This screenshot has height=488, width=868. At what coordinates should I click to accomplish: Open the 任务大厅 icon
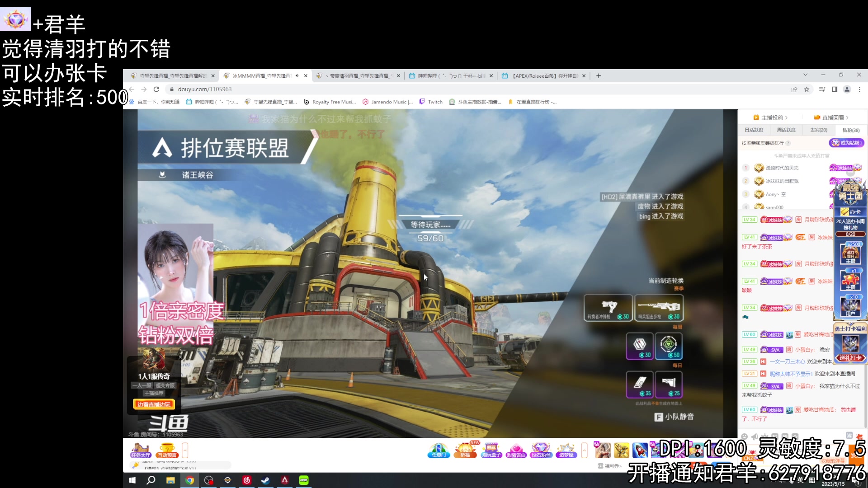(140, 450)
